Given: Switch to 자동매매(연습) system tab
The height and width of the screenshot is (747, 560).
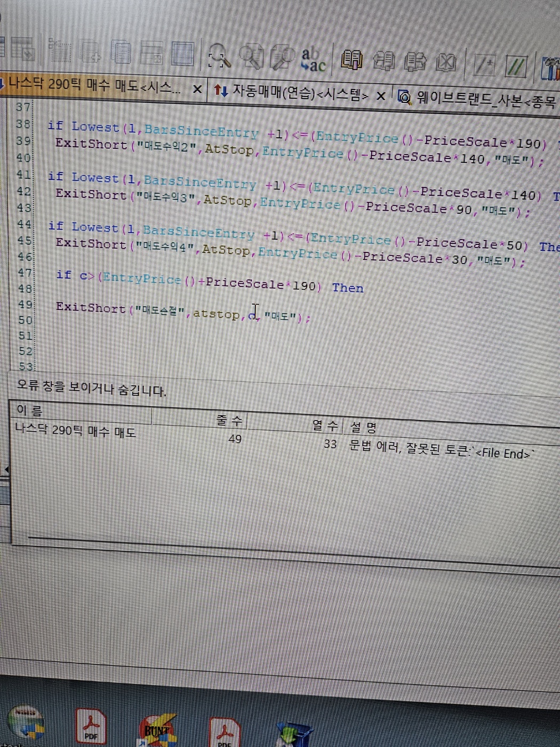Looking at the screenshot, I should click(x=291, y=92).
